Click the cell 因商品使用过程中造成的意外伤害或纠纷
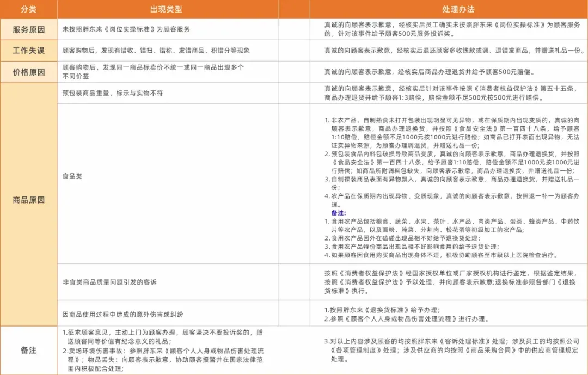588x375 pixels. (122, 314)
